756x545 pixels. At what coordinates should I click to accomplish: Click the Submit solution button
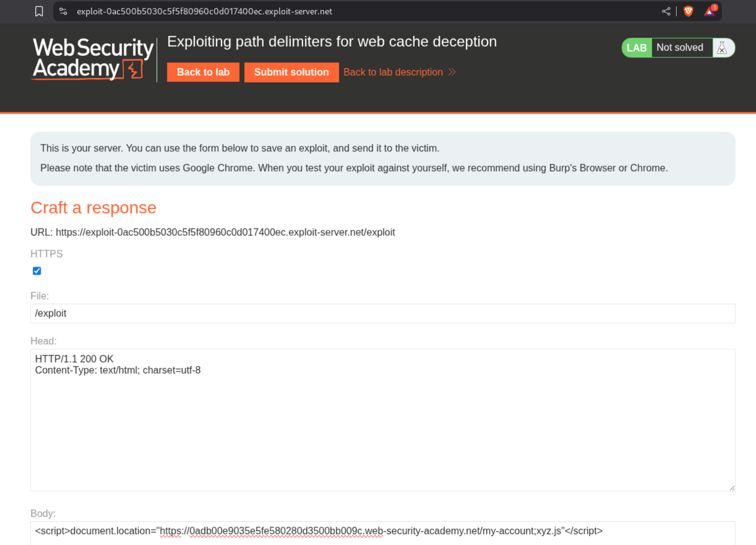(291, 72)
